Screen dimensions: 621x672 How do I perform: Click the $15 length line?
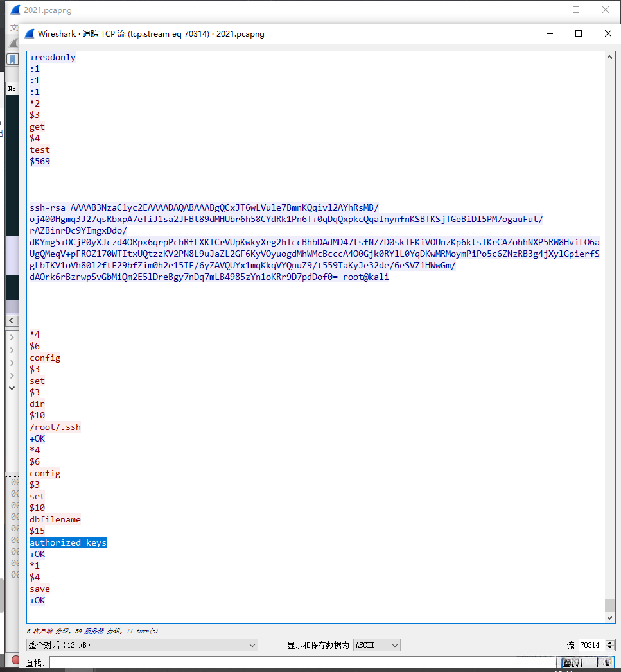(37, 531)
